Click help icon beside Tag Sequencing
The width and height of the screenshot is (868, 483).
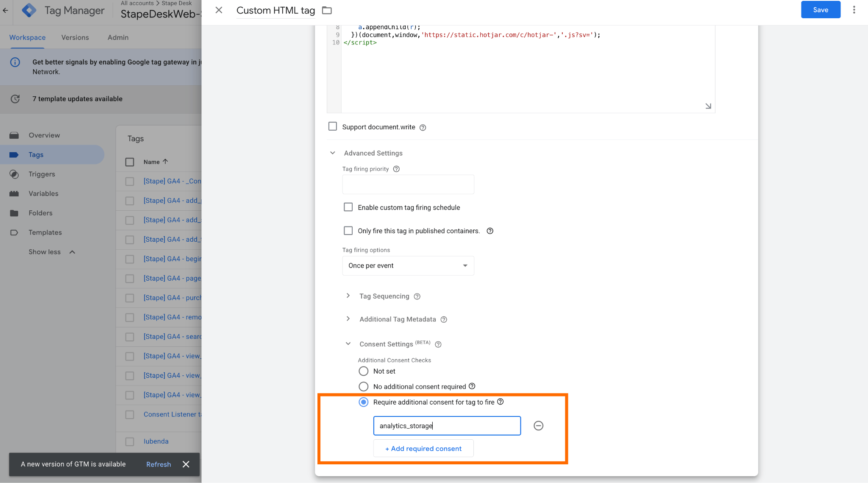pyautogui.click(x=417, y=296)
